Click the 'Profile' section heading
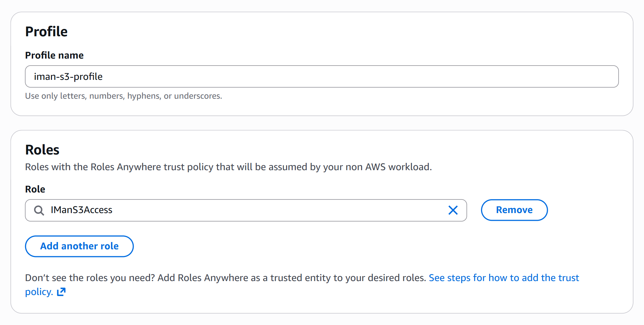The width and height of the screenshot is (644, 325). (46, 32)
